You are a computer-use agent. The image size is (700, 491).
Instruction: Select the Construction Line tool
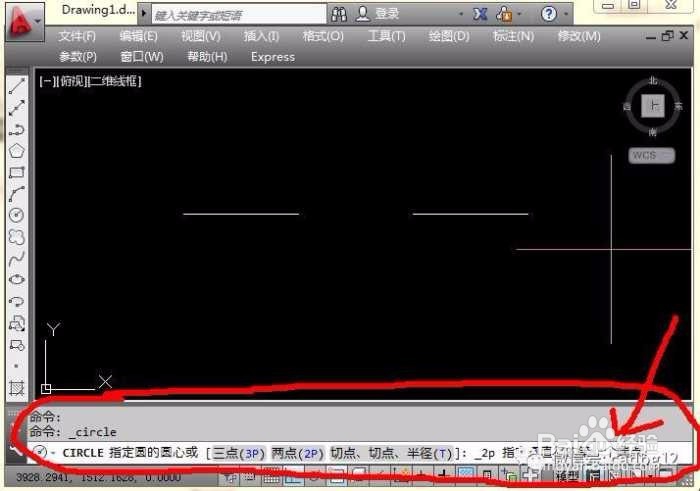(x=17, y=108)
